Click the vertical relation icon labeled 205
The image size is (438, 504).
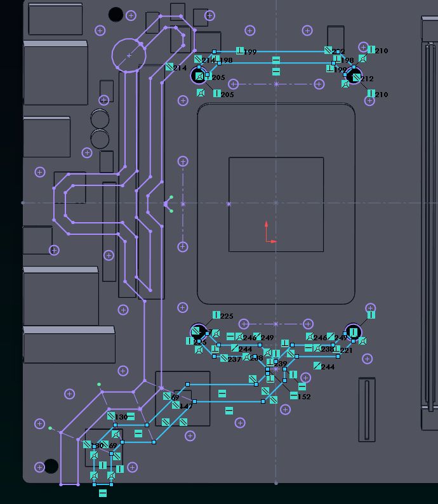pyautogui.click(x=217, y=93)
